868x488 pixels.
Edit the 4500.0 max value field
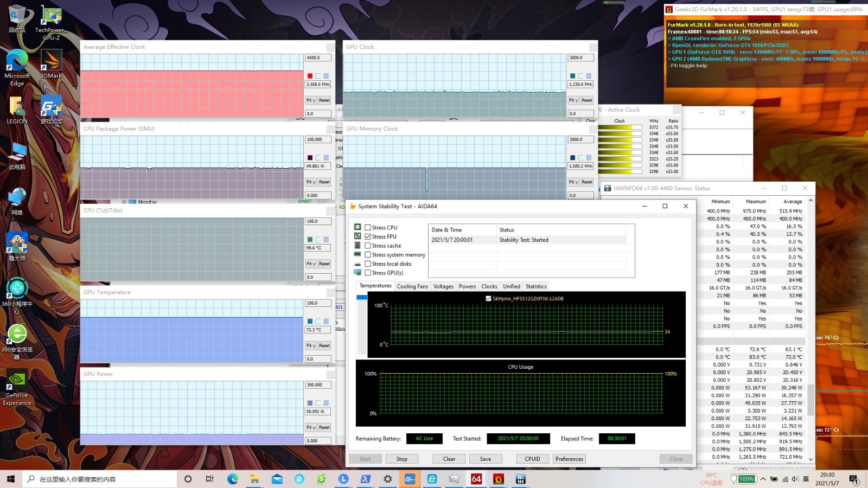click(318, 57)
